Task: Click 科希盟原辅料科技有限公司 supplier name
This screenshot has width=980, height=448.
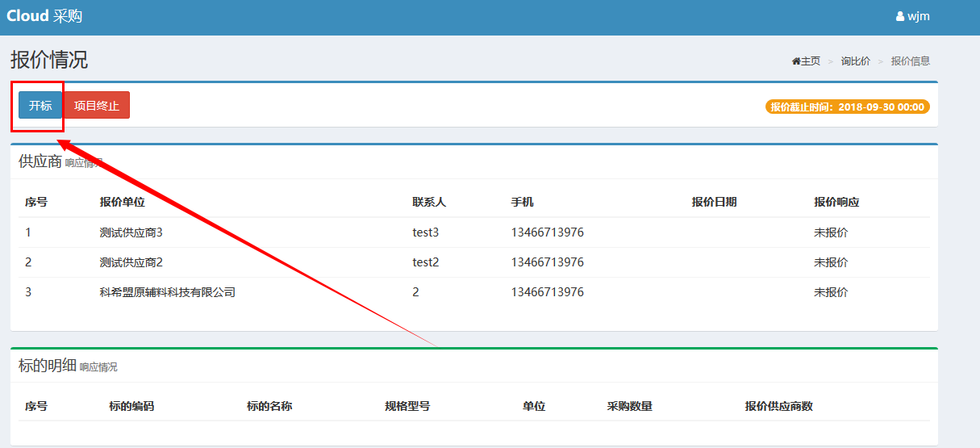Action: point(168,292)
